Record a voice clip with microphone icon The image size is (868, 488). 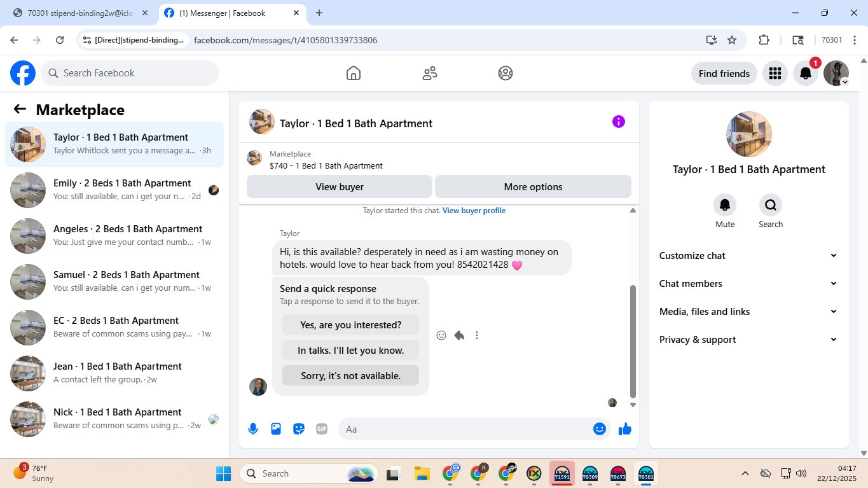pos(253,429)
